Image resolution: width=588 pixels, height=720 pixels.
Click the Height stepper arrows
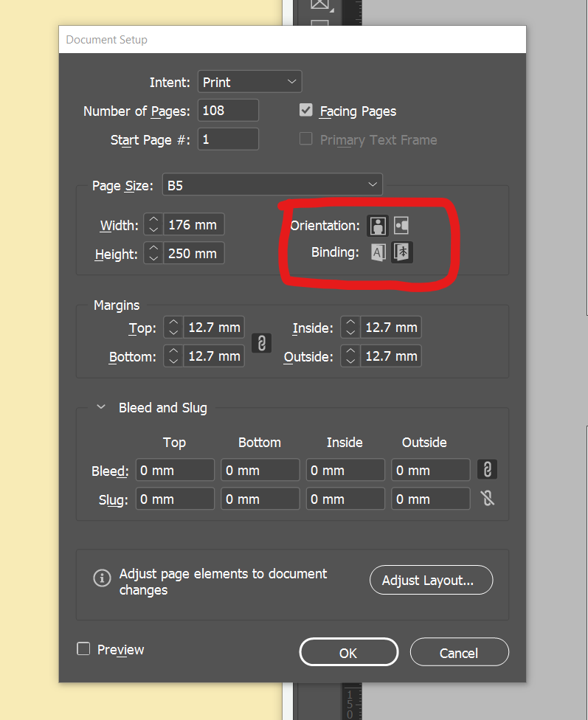click(153, 253)
